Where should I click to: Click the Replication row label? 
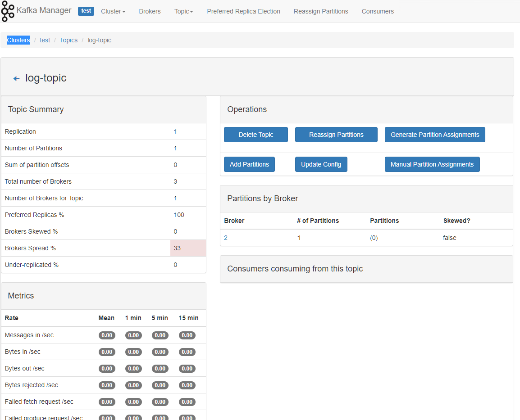click(x=20, y=131)
